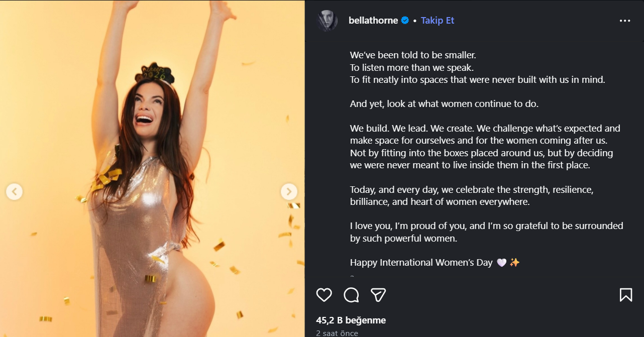Viewport: 644px width, 337px height.
Task: Click the blue verified badge
Action: [405, 21]
